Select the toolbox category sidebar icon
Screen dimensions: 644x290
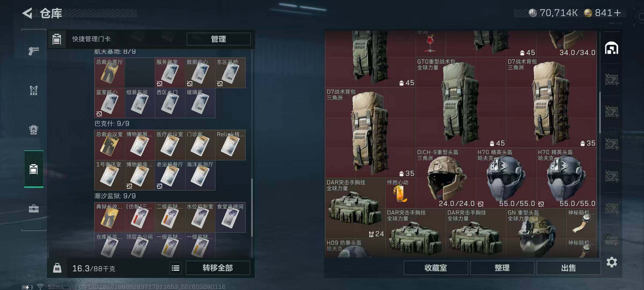point(34,209)
